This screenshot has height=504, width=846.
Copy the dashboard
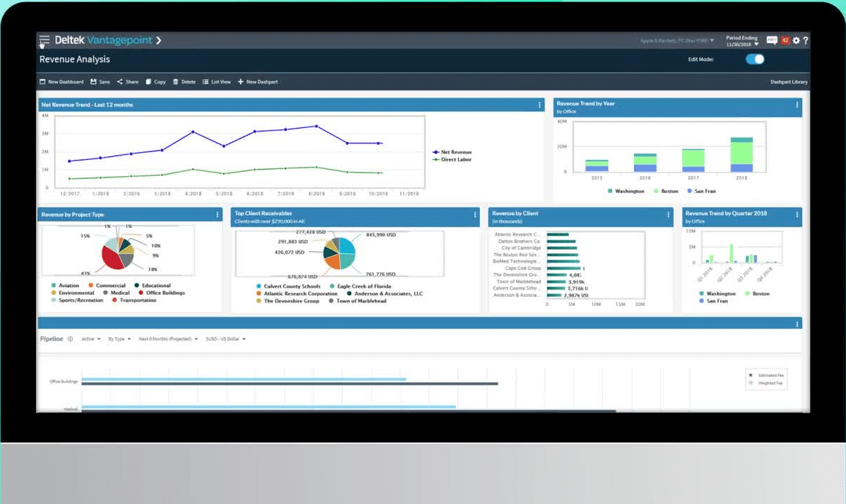(x=156, y=82)
